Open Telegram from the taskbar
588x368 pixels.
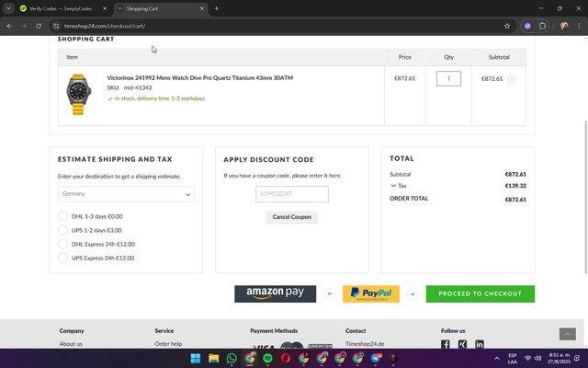coord(376,358)
